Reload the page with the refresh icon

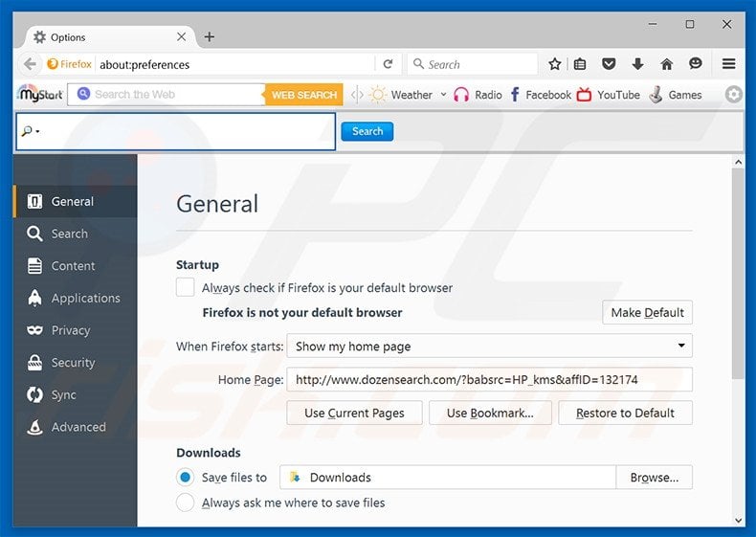click(x=389, y=64)
